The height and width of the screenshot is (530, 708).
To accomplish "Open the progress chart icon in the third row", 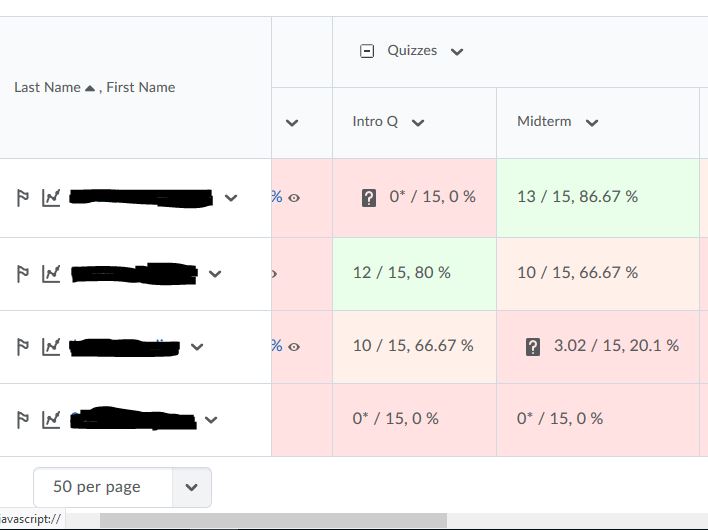I will [51, 347].
